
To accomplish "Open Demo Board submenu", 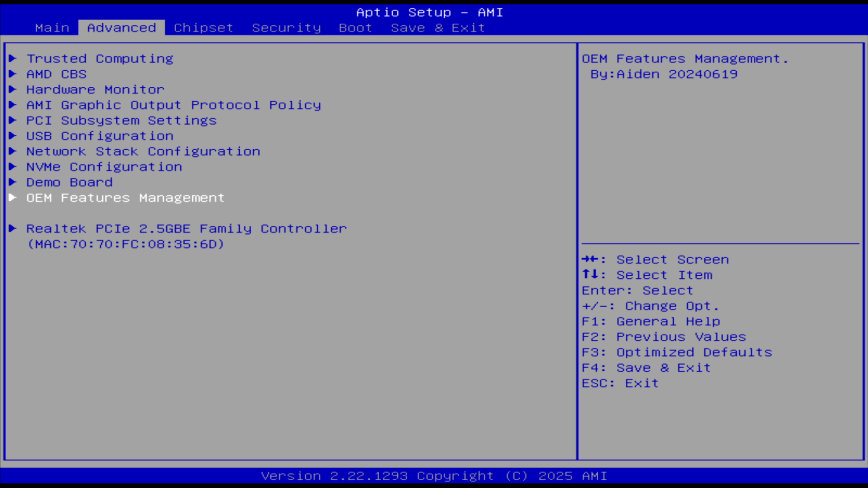I will [x=69, y=183].
